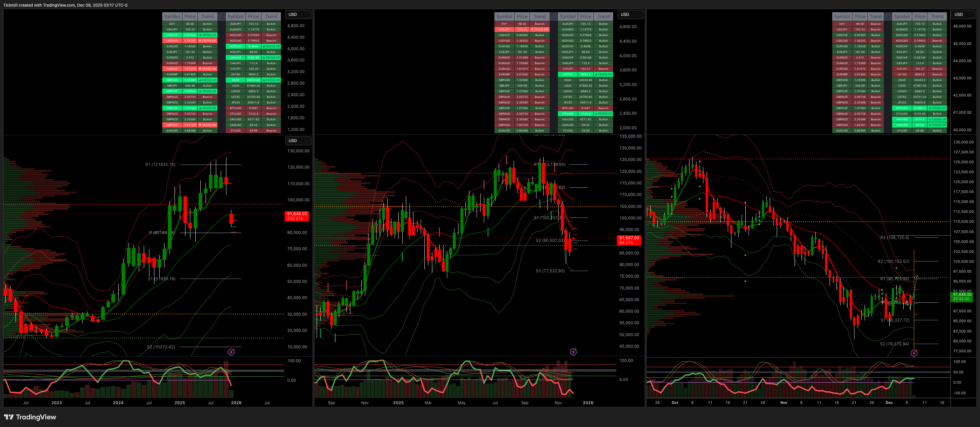Screen dimensions: 980x427
Task: Click last Trend header in right table
Action: point(937,17)
